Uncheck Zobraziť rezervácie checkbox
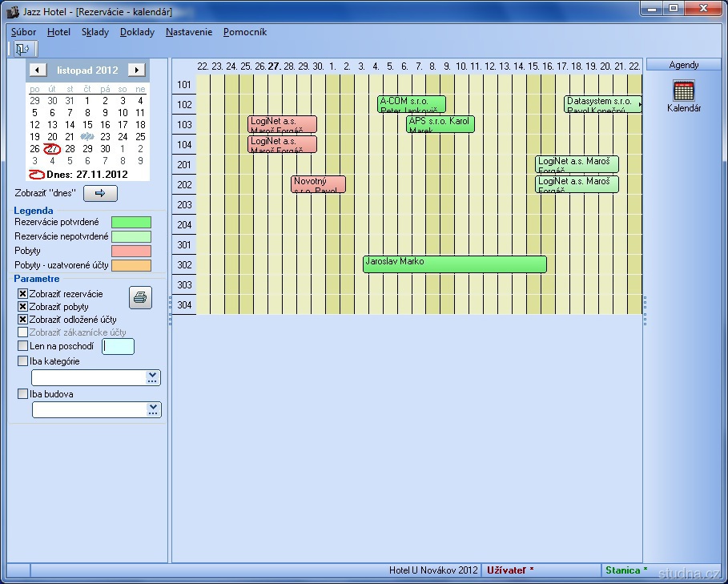 coord(22,294)
